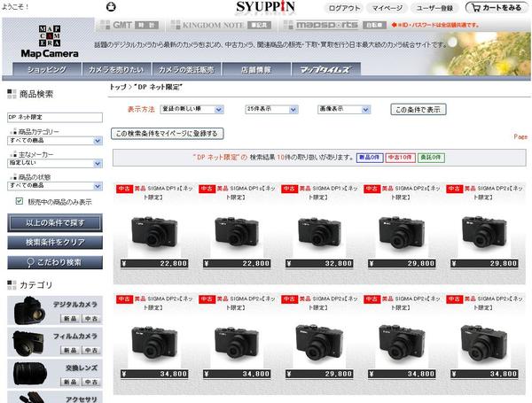The image size is (532, 403).
Task: Click 以上の条件で探す search button
Action: (x=55, y=222)
